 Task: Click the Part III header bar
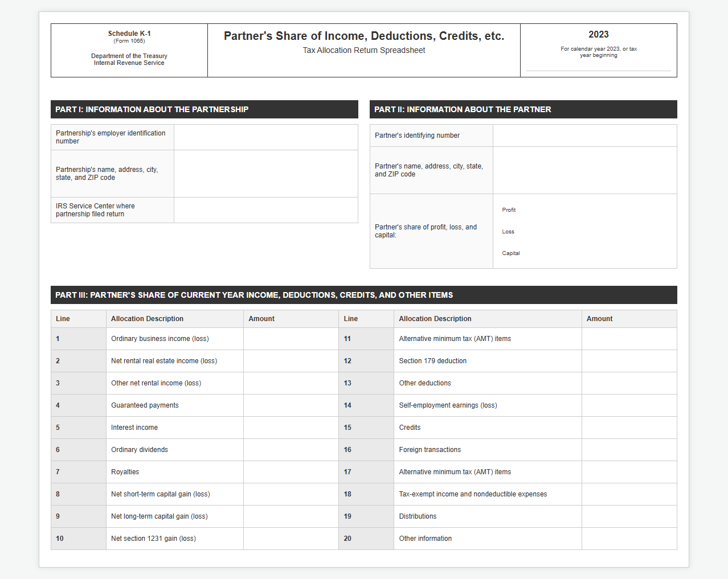[364, 295]
